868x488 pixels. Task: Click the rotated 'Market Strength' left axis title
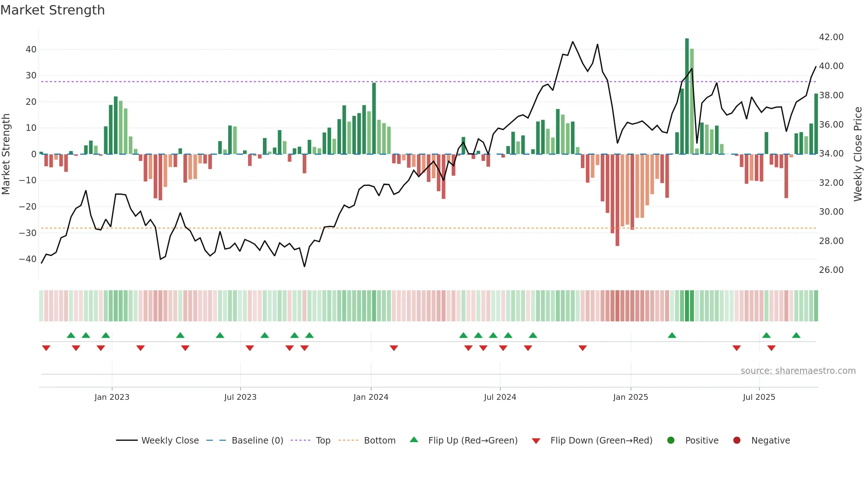click(6, 154)
